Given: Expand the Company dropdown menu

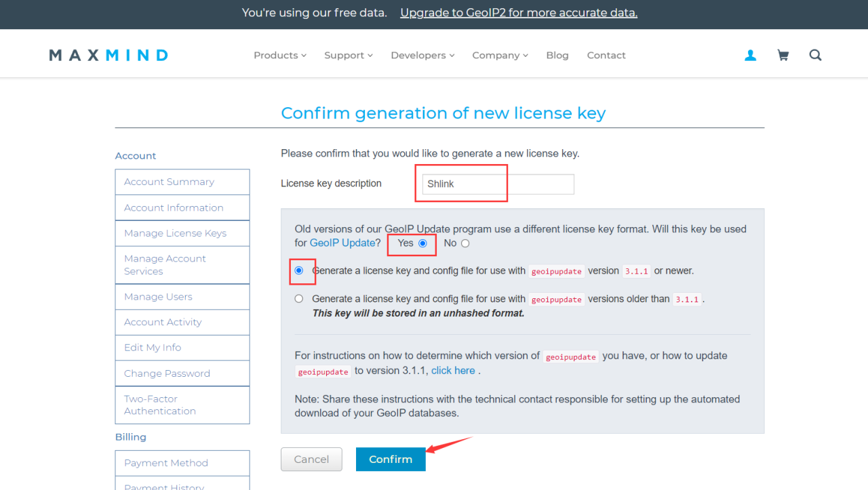Looking at the screenshot, I should tap(500, 56).
